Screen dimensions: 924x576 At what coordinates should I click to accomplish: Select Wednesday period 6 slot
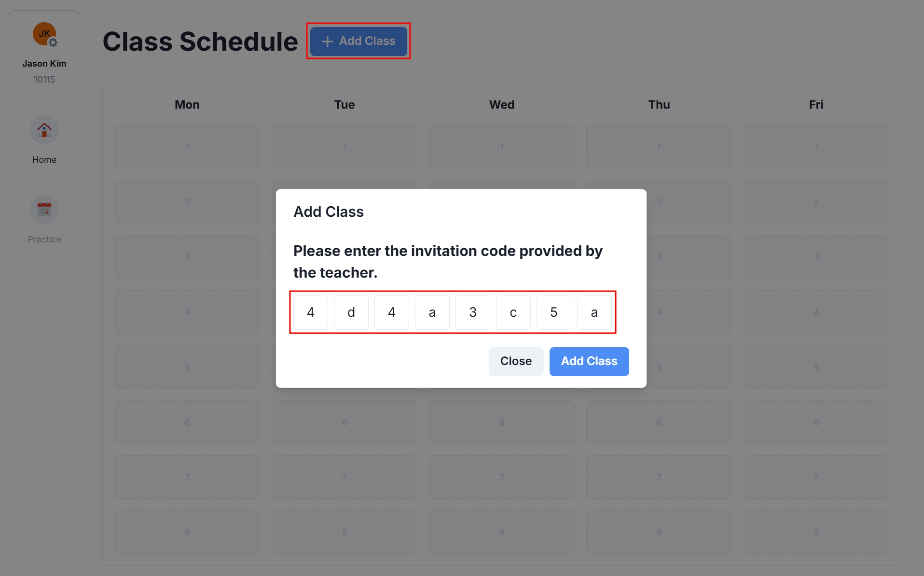(x=502, y=422)
